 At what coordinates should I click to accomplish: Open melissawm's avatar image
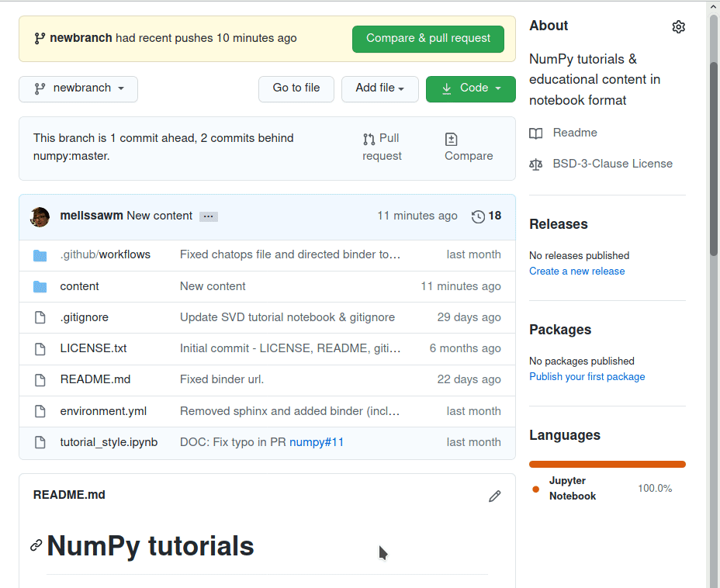[x=40, y=216]
